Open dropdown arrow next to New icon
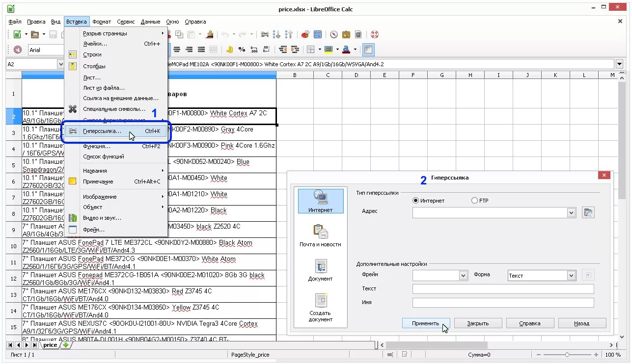The image size is (632, 364). coord(26,34)
